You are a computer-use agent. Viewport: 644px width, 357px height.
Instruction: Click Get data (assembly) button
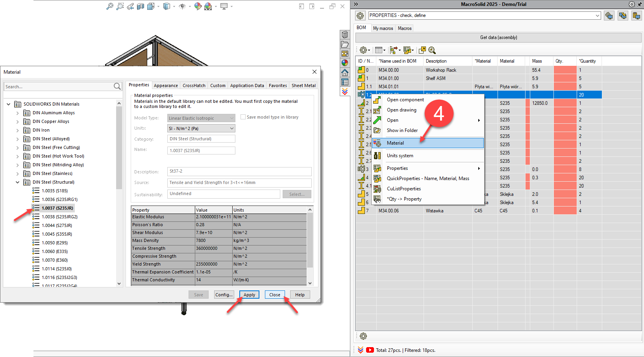pos(498,37)
